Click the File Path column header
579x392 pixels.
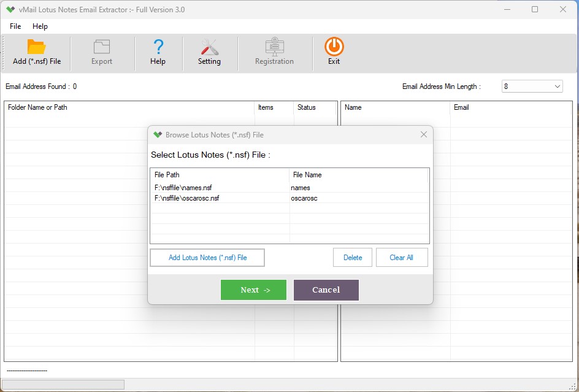pos(220,175)
